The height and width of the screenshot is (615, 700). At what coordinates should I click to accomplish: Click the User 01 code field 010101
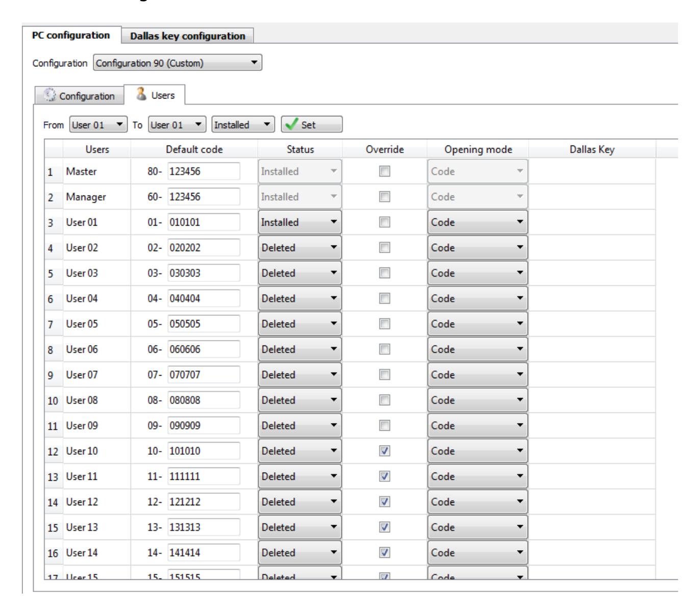tap(204, 223)
